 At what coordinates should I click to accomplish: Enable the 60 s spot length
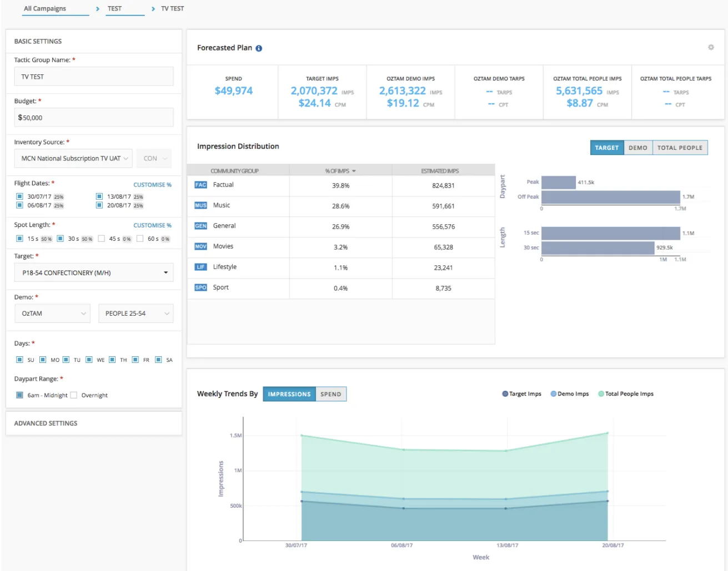tap(140, 239)
